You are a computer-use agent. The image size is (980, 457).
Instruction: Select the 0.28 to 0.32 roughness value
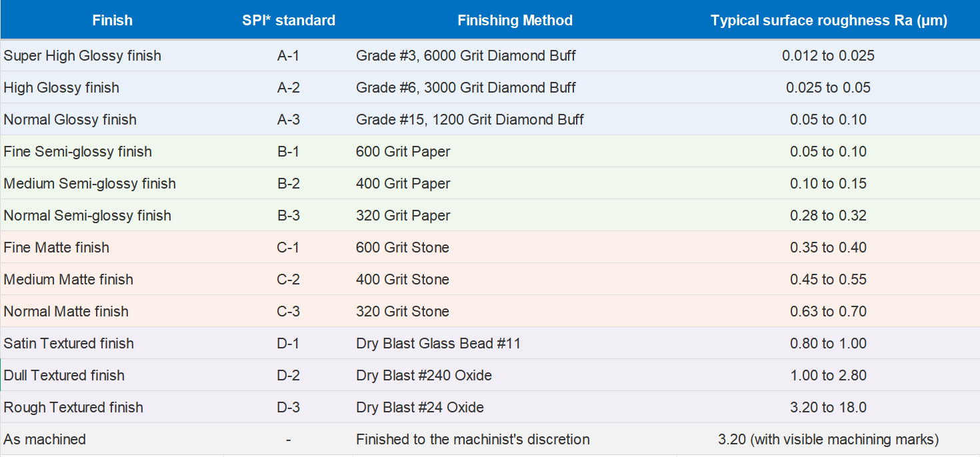(x=829, y=216)
